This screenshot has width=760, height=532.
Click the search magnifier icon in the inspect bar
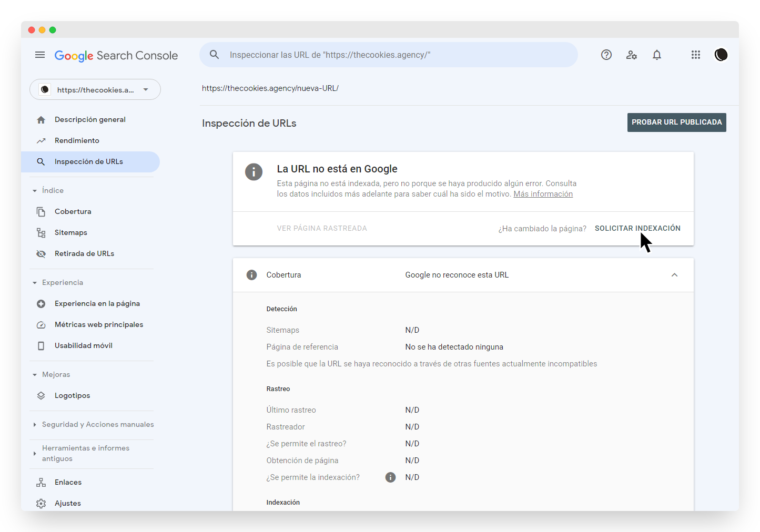pyautogui.click(x=215, y=55)
